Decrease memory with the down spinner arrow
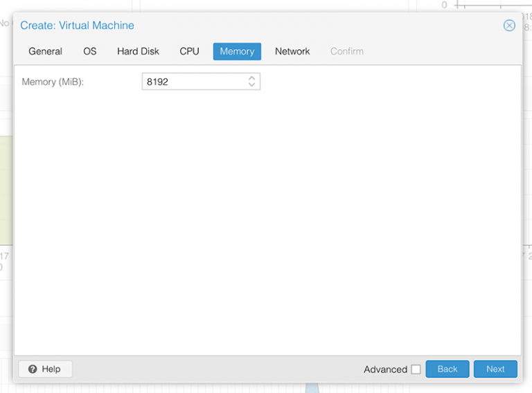 coord(251,85)
